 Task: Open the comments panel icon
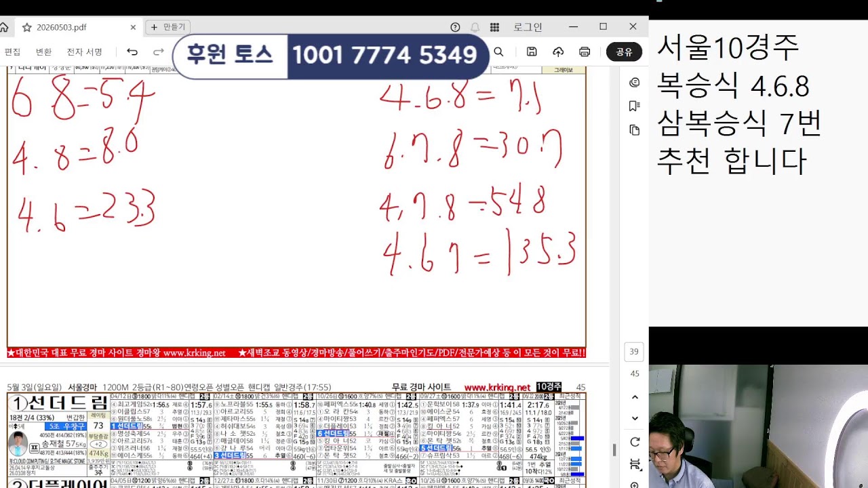tap(635, 82)
